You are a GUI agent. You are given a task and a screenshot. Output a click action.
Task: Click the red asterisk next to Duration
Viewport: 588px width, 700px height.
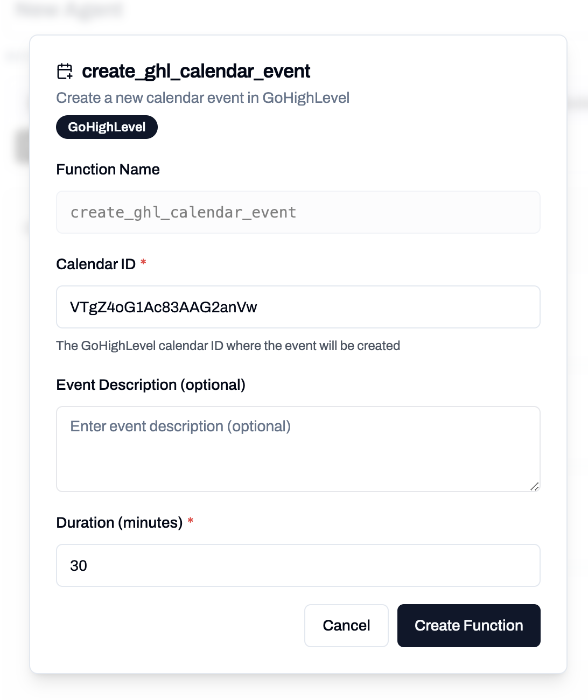pos(191,521)
